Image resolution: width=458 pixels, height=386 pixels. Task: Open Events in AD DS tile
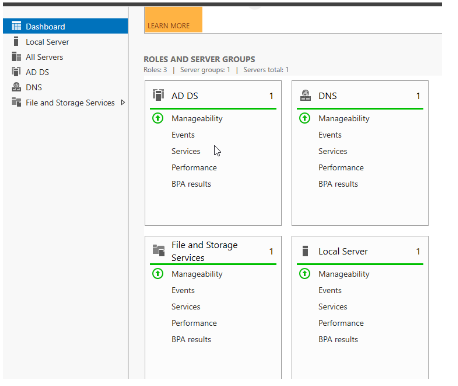(x=183, y=135)
